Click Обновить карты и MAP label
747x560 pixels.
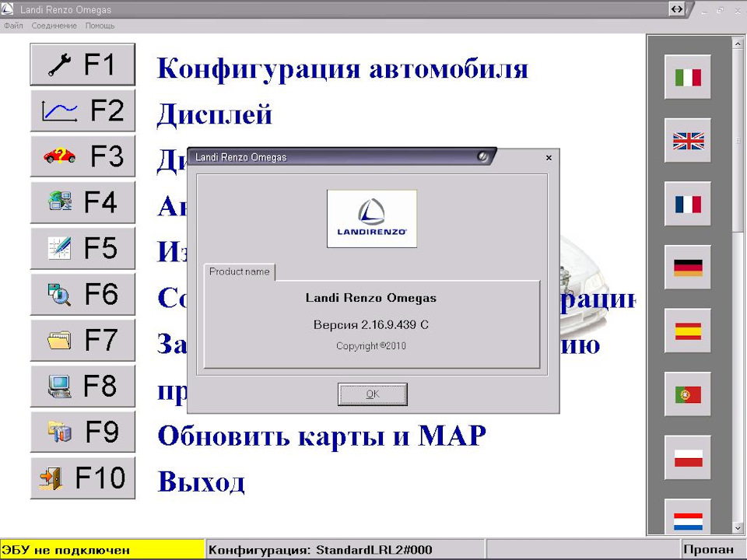click(321, 436)
